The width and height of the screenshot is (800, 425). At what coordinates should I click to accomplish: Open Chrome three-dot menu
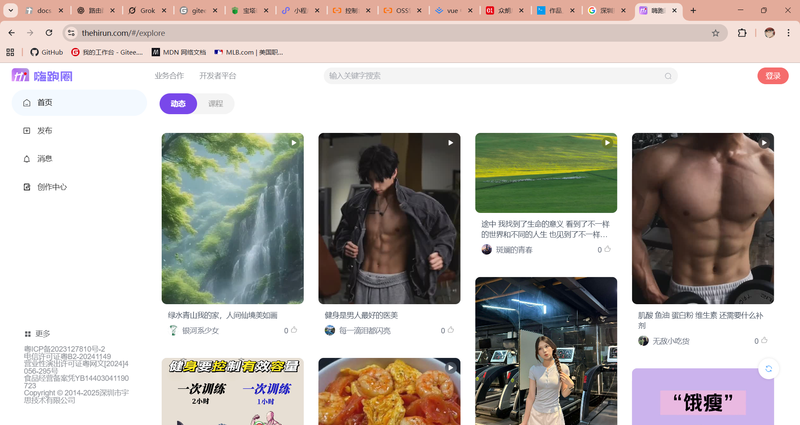click(788, 33)
